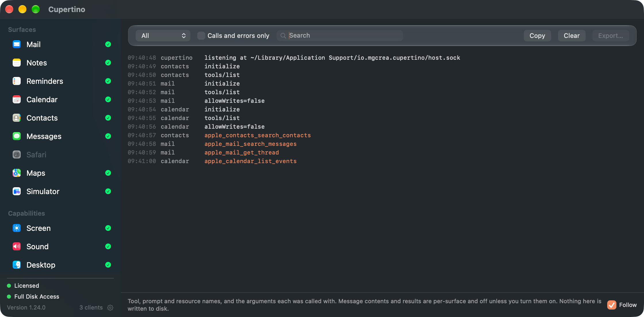The width and height of the screenshot is (644, 317).
Task: Click the Mail envelope icon in sidebar
Action: [x=17, y=45]
